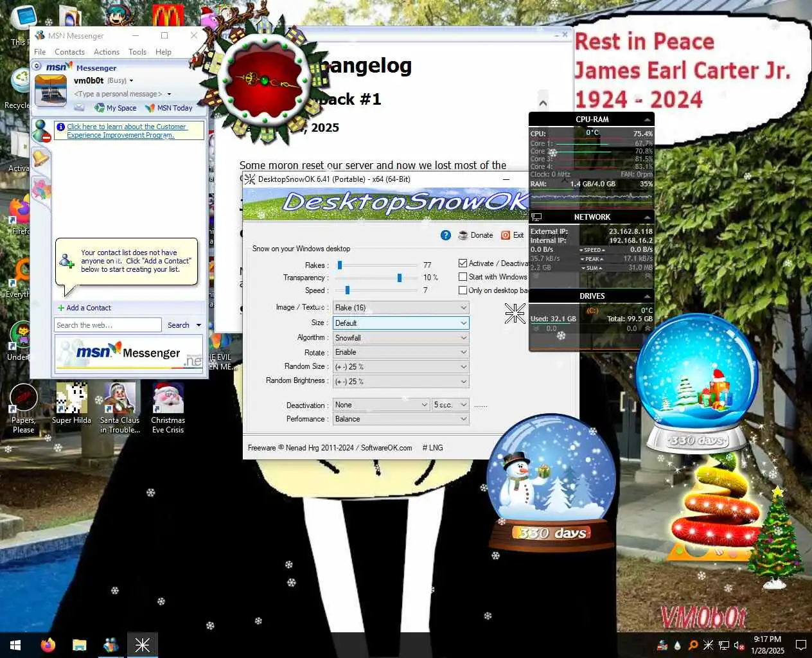The width and height of the screenshot is (812, 658).
Task: Click the DesktopSnowOK snowflake tray icon
Action: [709, 645]
